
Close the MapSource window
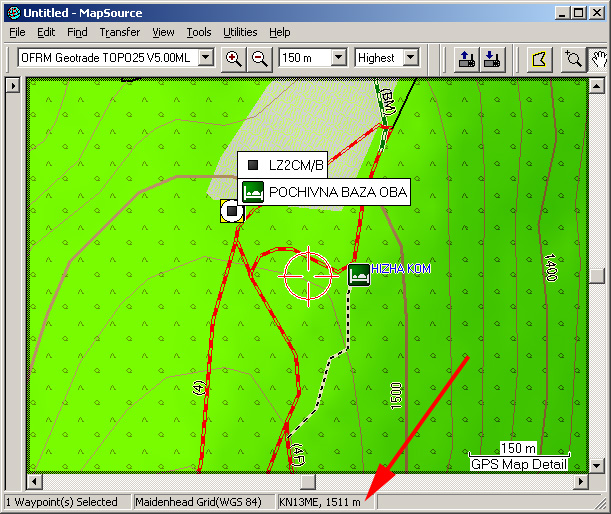click(597, 13)
